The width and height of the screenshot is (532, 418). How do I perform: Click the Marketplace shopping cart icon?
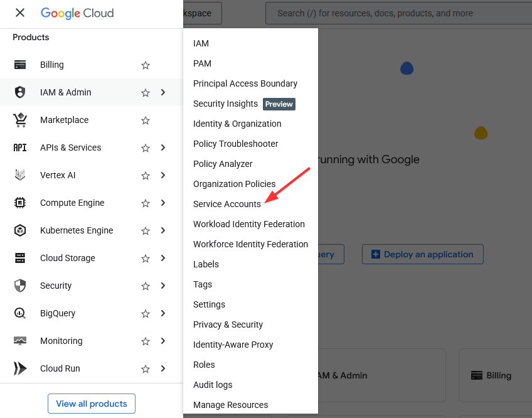pos(20,120)
